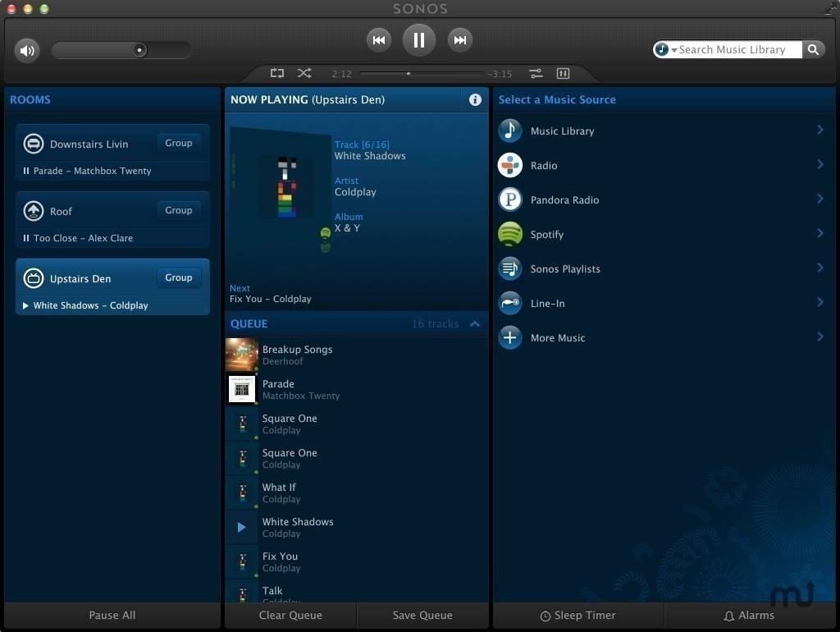
Task: Toggle repeat mode
Action: (277, 74)
